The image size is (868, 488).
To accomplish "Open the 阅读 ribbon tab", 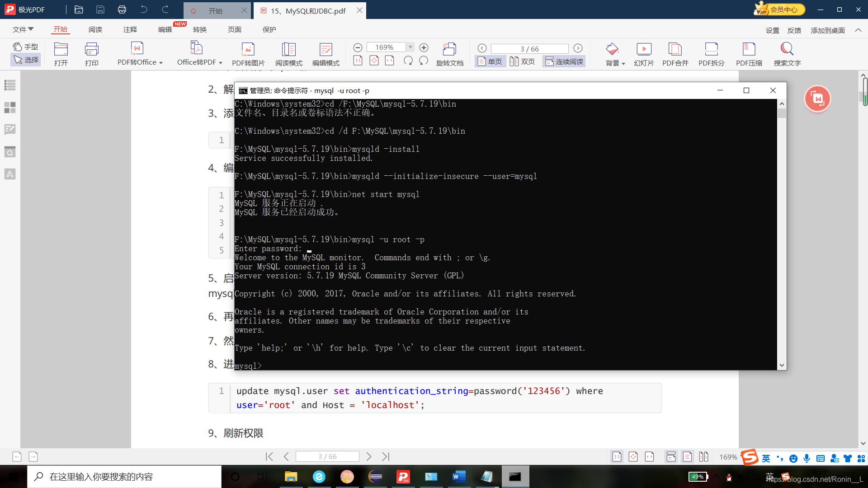I will tap(95, 29).
